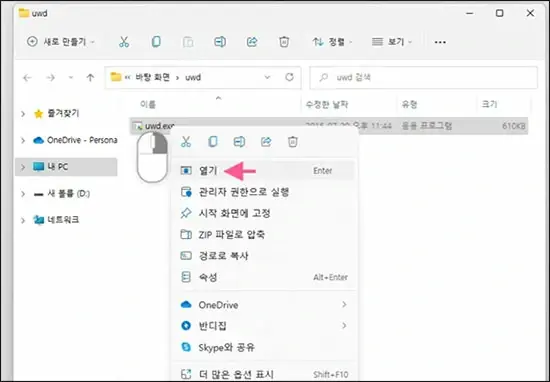The height and width of the screenshot is (382, 550).
Task: Click the uwd 검색 search field
Action: (x=423, y=78)
